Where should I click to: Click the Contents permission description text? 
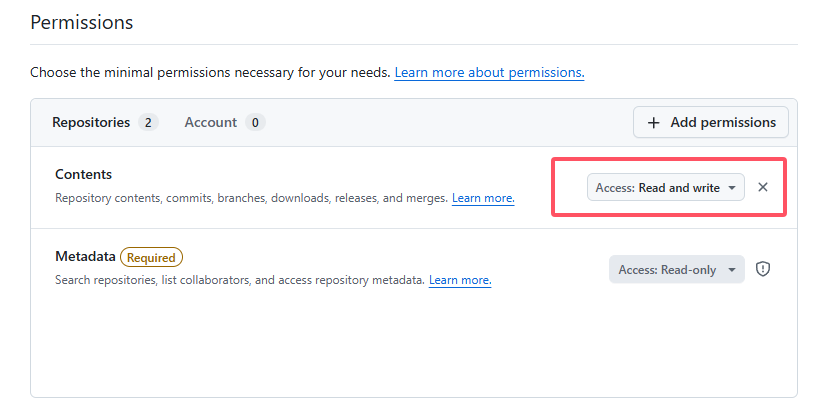pyautogui.click(x=250, y=199)
